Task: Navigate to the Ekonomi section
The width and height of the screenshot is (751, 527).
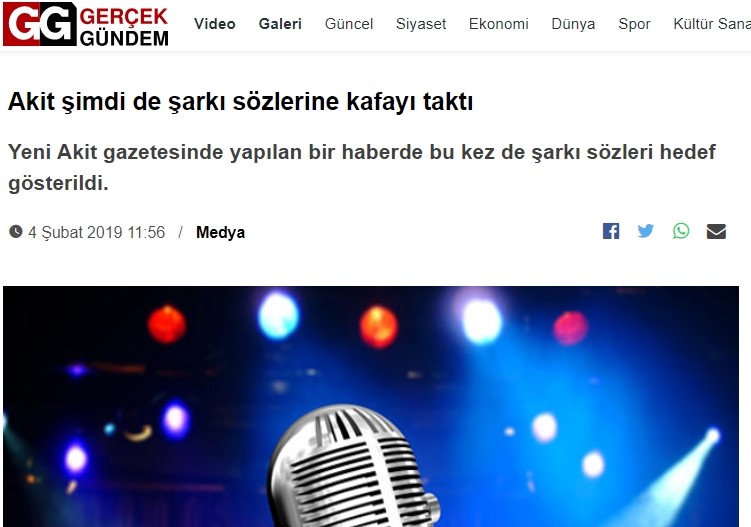Action: coord(499,24)
